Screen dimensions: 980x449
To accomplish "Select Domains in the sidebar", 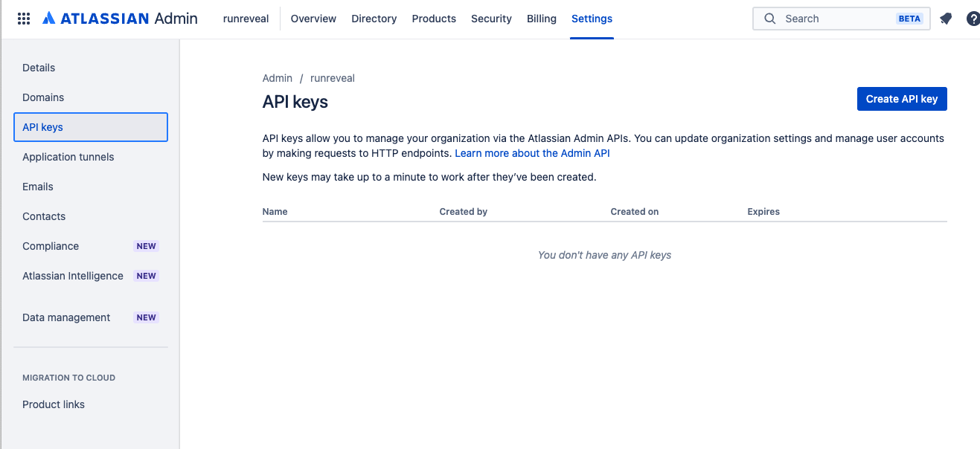I will (x=42, y=97).
